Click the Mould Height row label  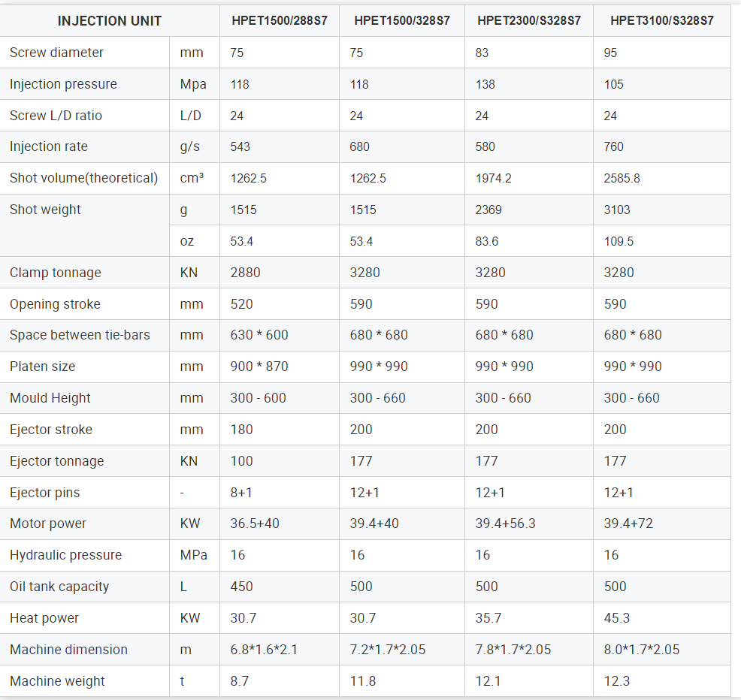[50, 398]
